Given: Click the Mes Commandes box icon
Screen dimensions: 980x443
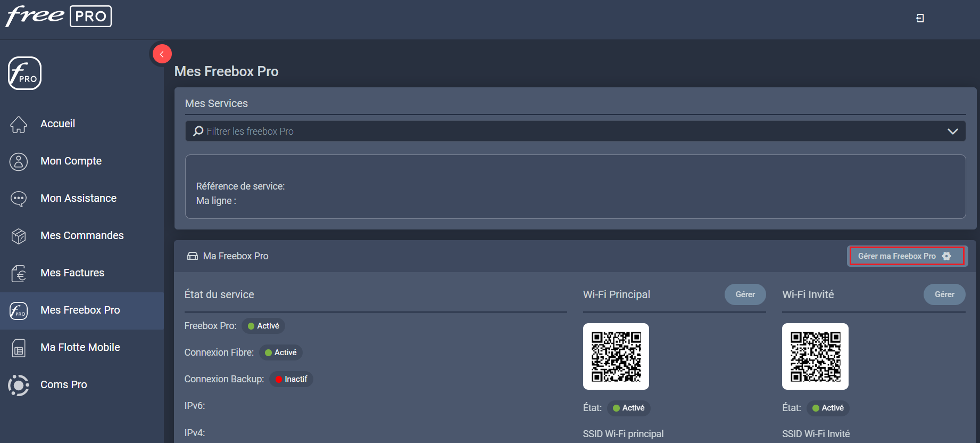Looking at the screenshot, I should click(x=19, y=236).
